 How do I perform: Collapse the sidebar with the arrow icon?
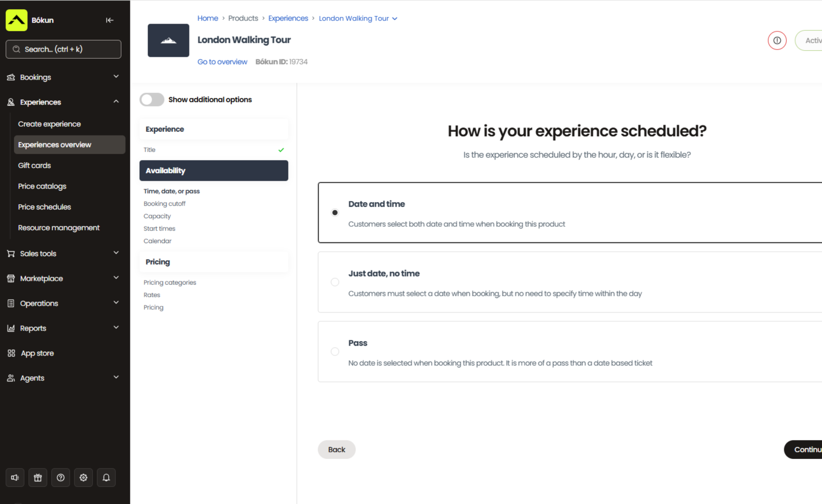(109, 20)
